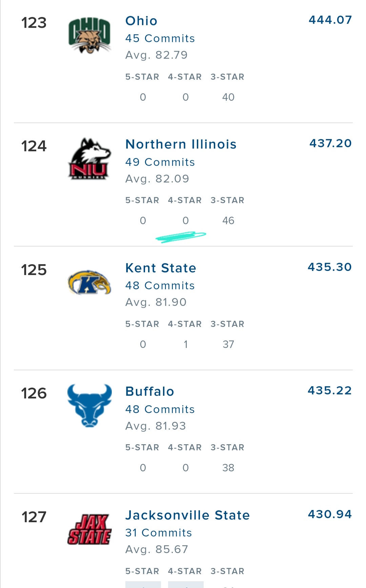
Task: View Kent State's 48 Commits list
Action: point(160,286)
